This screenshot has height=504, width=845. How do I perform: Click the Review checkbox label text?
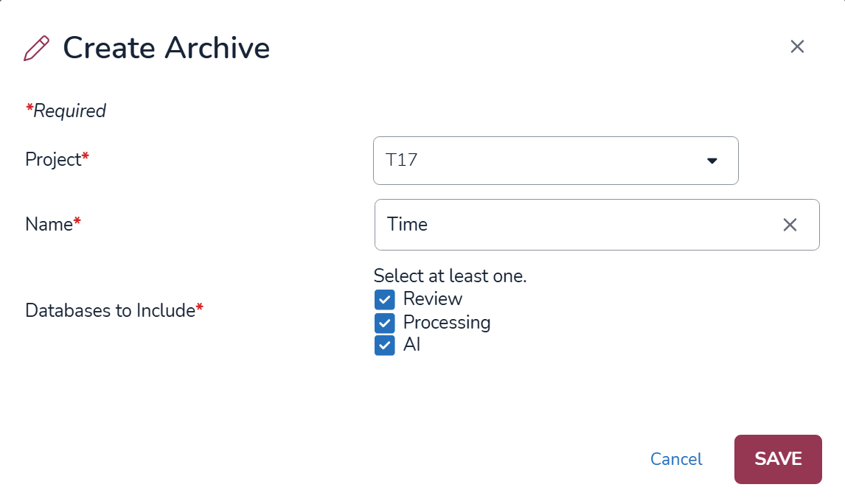click(x=433, y=298)
